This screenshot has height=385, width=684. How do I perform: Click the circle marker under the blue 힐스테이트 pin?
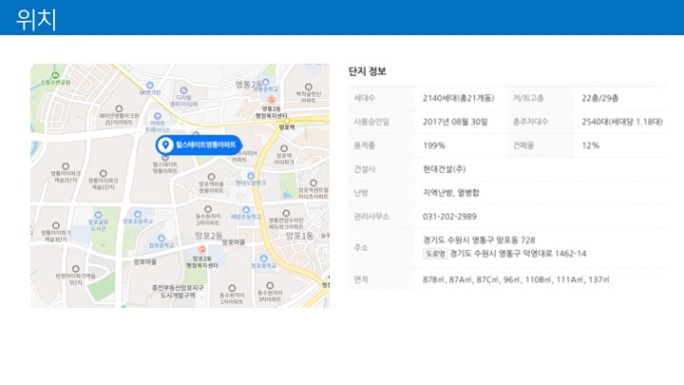coord(165,157)
